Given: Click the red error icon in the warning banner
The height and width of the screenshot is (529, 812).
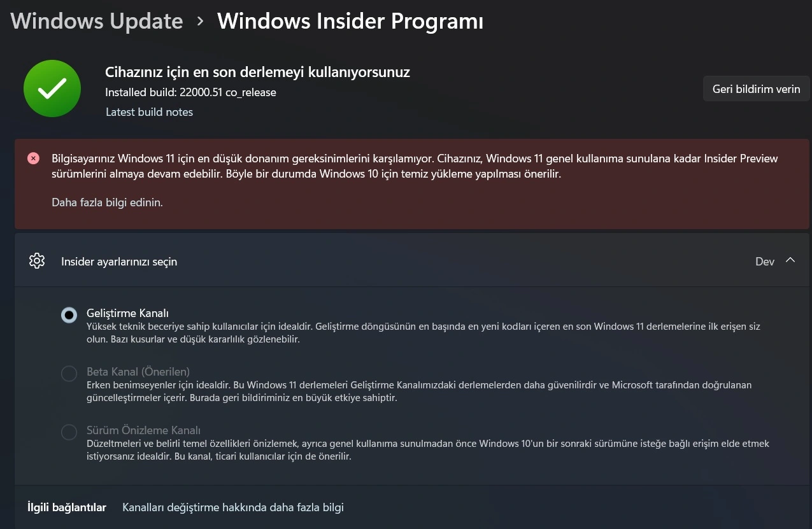Looking at the screenshot, I should [x=34, y=159].
